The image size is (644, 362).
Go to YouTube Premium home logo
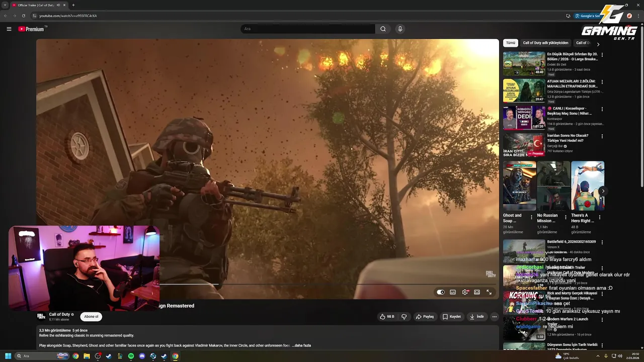32,29
